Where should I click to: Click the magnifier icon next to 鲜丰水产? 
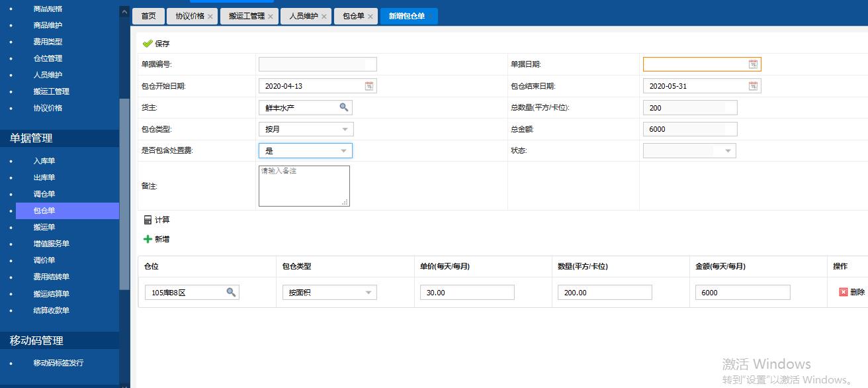pos(345,107)
